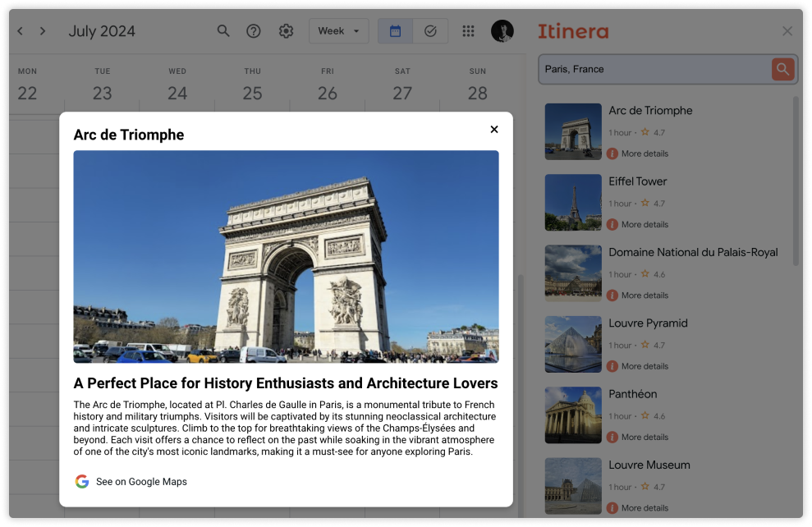Screen dimensions: 812x527
Task: Open More details for Panthéon
Action: (x=644, y=437)
